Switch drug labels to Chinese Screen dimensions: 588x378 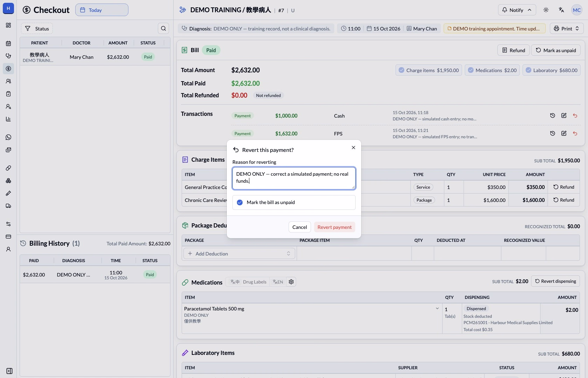click(235, 282)
